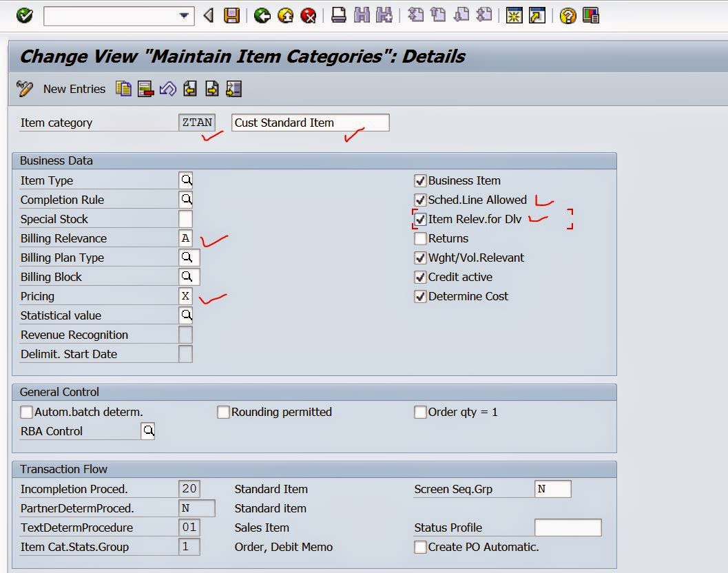Check the Create PO Automatic option
This screenshot has width=728, height=573.
click(x=420, y=547)
